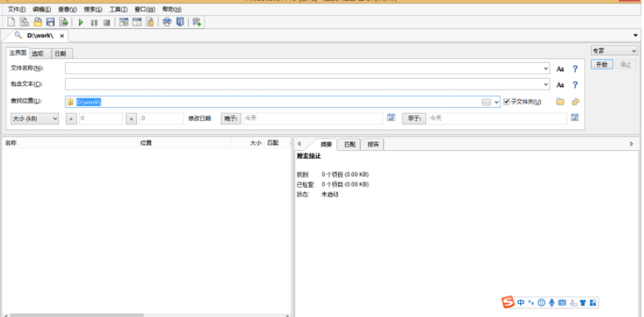Sort results by 名称 column header

(69, 143)
